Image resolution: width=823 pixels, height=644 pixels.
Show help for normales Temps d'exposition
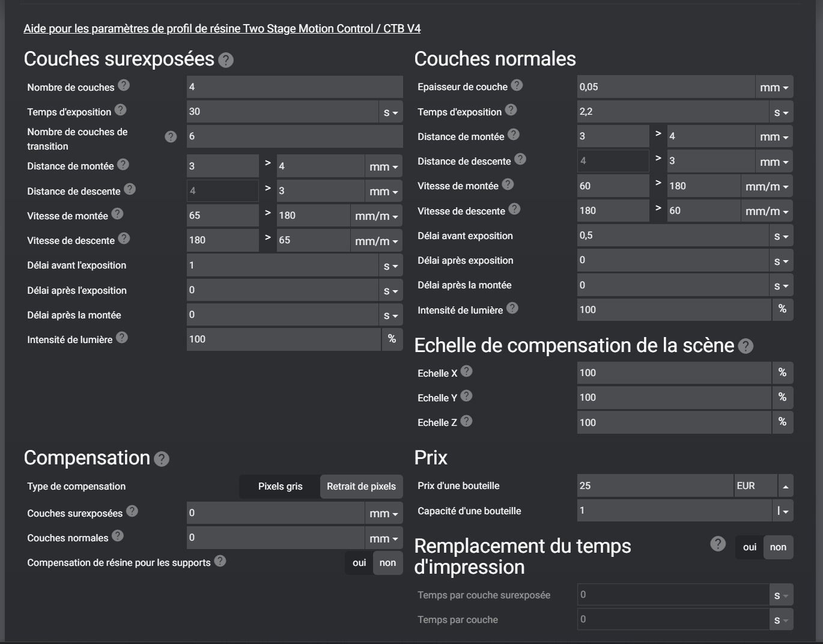[511, 110]
